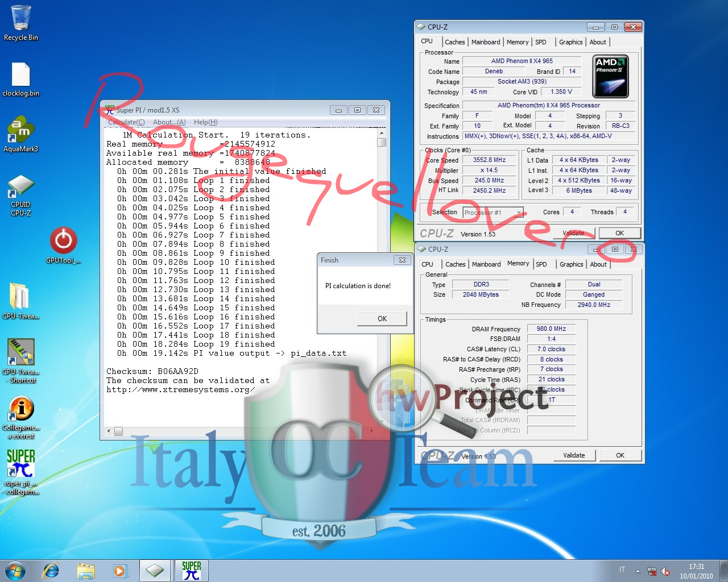This screenshot has height=582, width=728.
Task: Launch GPUTool red power icon
Action: (x=63, y=245)
